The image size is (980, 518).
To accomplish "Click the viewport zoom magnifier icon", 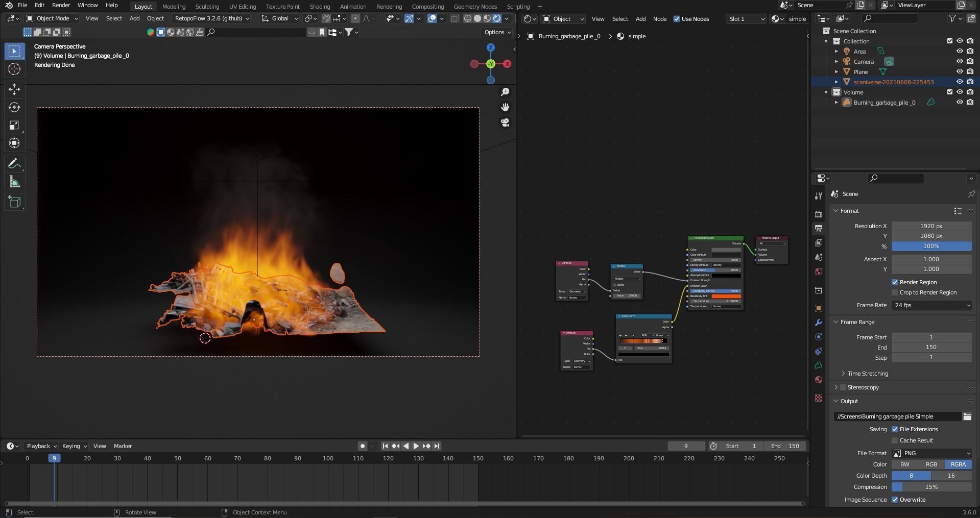I will pyautogui.click(x=505, y=92).
